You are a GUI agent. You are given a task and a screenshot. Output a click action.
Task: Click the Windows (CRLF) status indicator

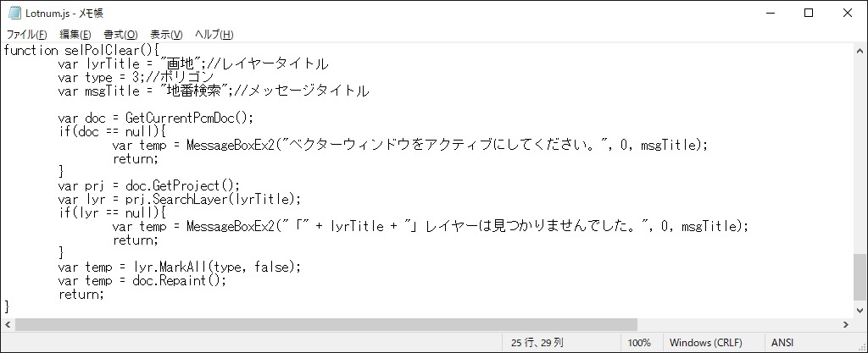(706, 343)
